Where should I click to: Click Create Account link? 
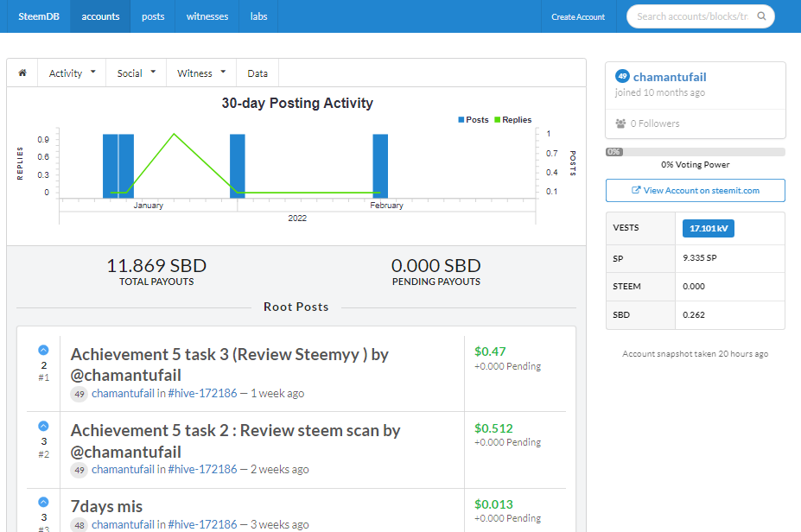[578, 17]
